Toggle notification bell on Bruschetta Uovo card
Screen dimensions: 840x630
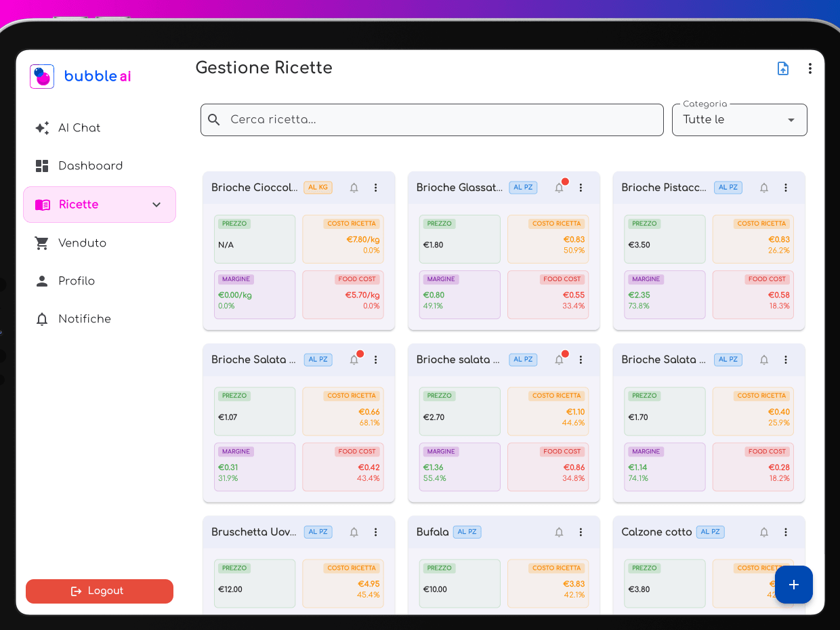354,532
